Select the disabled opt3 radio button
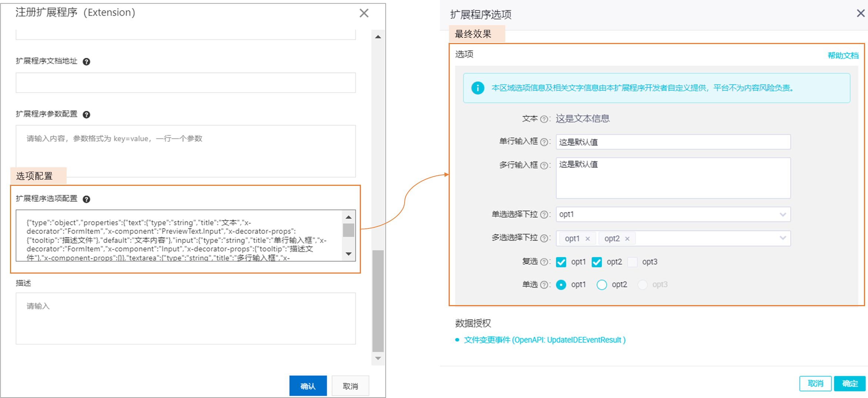The width and height of the screenshot is (868, 398). click(643, 285)
